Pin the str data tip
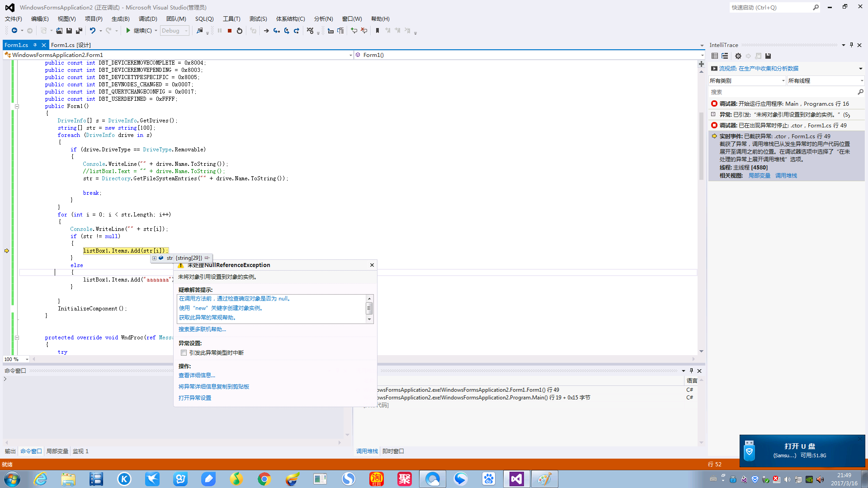 click(x=207, y=258)
